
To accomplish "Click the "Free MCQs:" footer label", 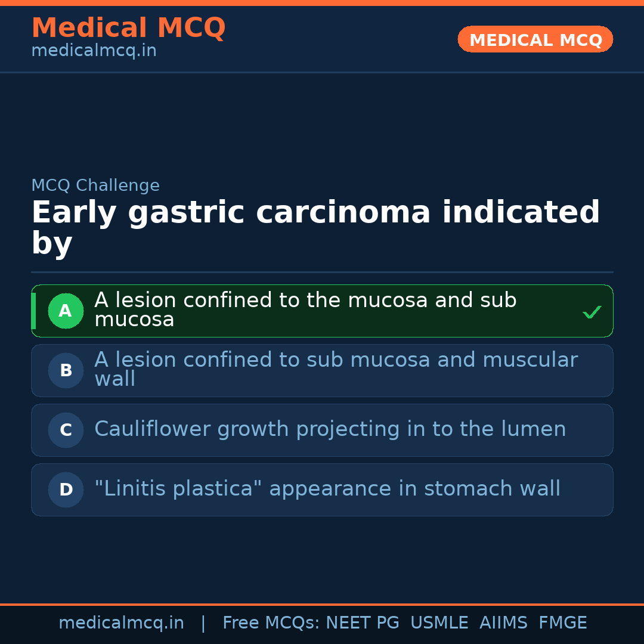I will tap(271, 623).
